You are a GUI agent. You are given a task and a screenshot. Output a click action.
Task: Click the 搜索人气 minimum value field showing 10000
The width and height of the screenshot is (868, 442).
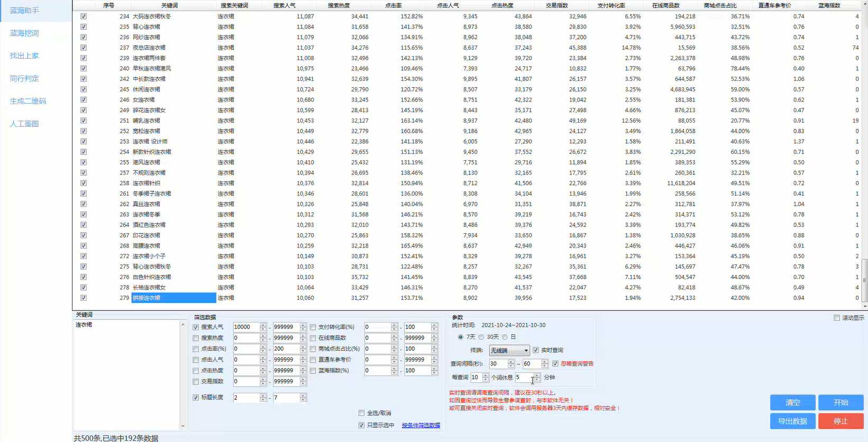[245, 327]
